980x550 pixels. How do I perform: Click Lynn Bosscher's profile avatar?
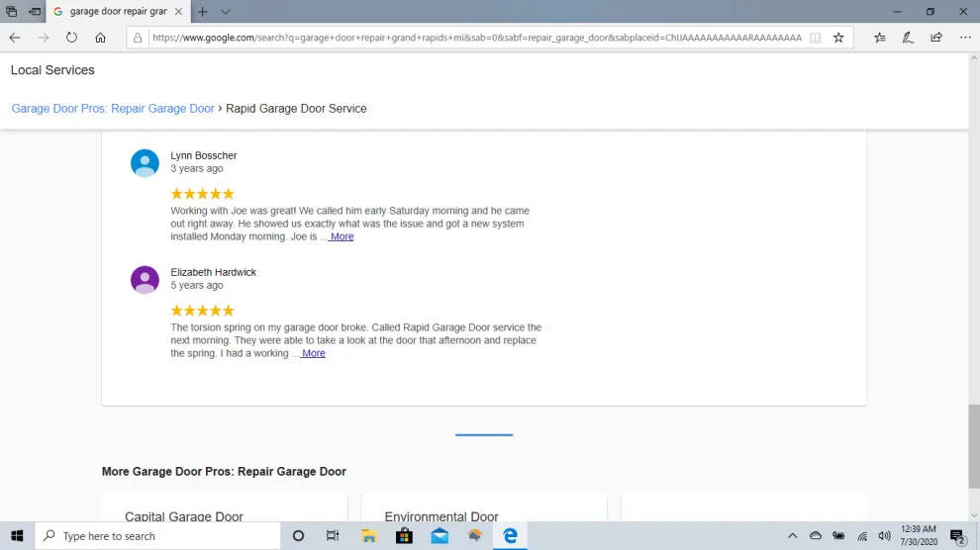click(x=145, y=163)
